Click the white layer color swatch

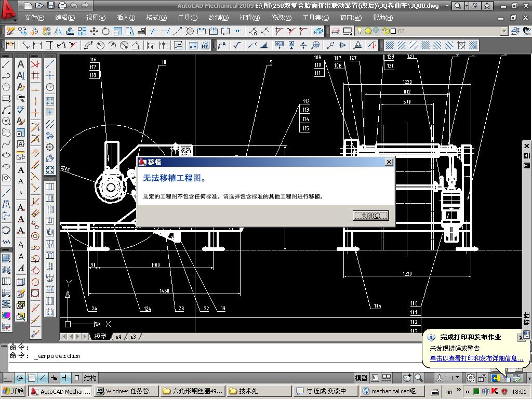click(x=394, y=31)
